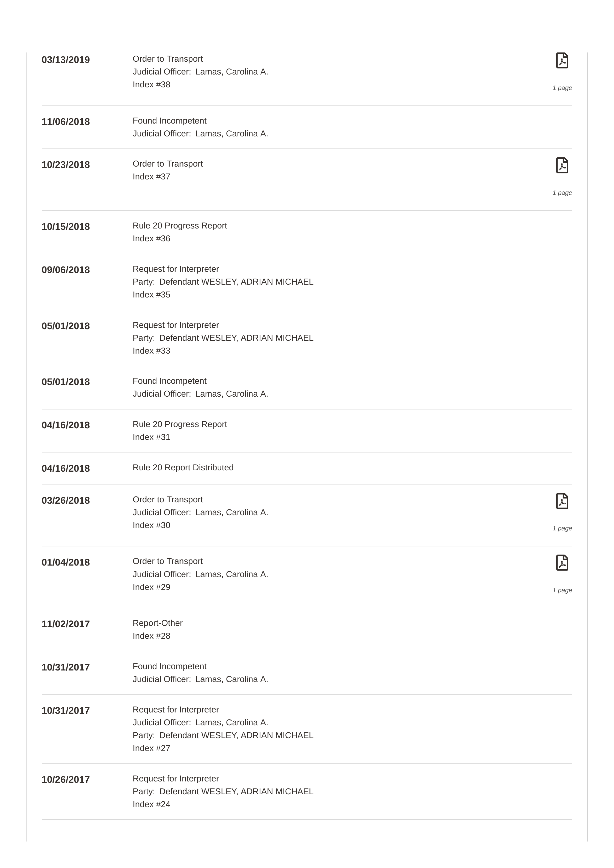
Task: Click the 1 page label for Index #37
Action: click(562, 193)
